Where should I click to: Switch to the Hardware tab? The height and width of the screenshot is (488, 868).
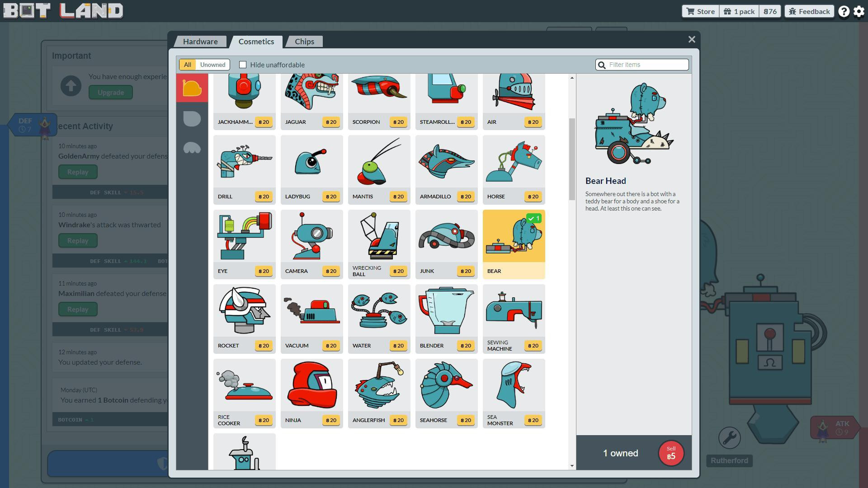tap(200, 42)
